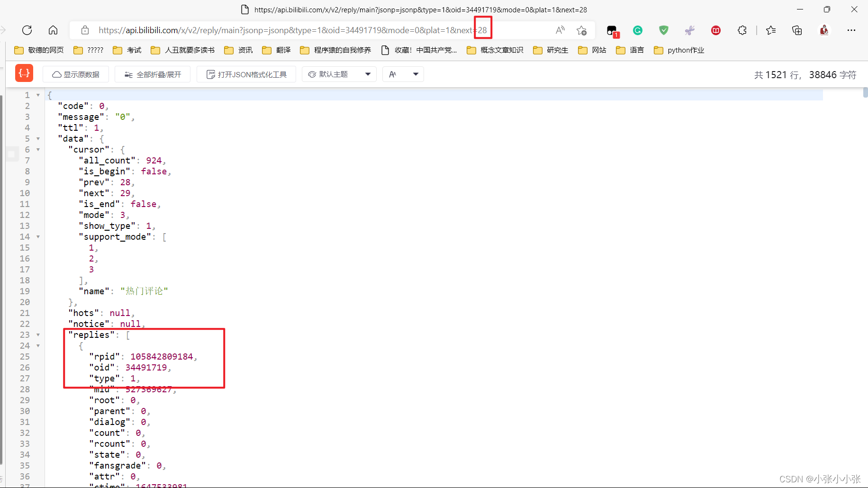Screen dimensions: 868x488
Task: Select the "rpid" value 105842809184
Action: pos(162,357)
